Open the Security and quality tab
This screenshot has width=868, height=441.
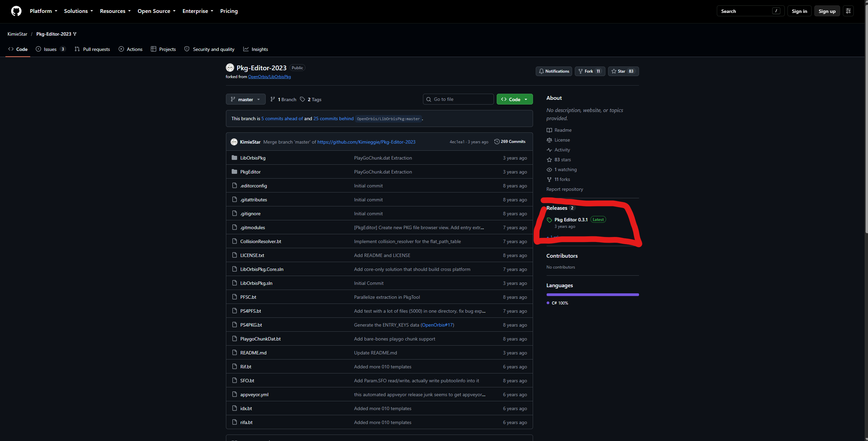coord(209,49)
